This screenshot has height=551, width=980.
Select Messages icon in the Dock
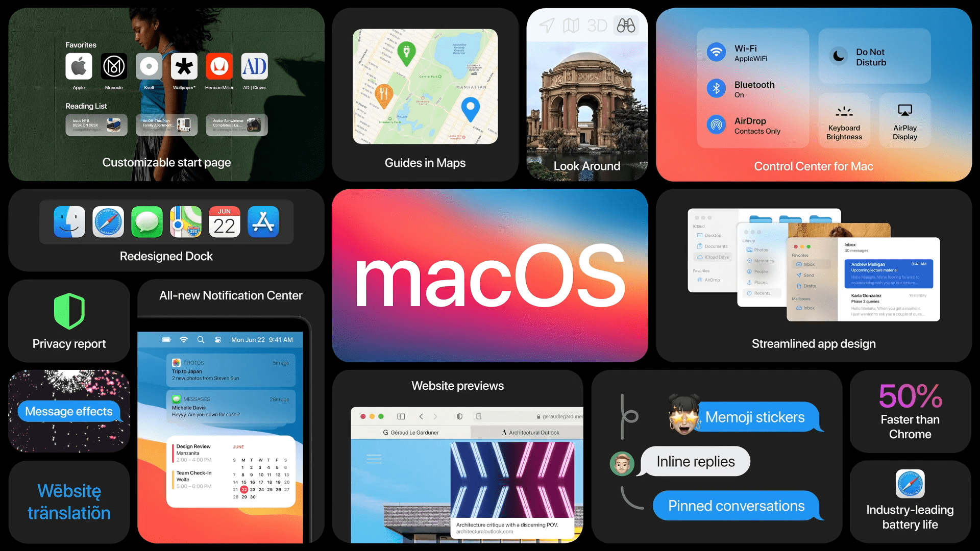click(x=146, y=222)
